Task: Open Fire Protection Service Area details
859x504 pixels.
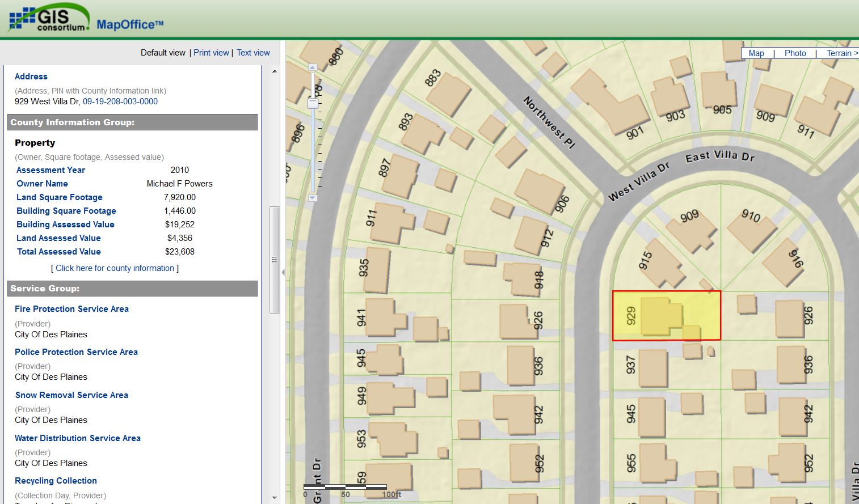Action: tap(71, 309)
